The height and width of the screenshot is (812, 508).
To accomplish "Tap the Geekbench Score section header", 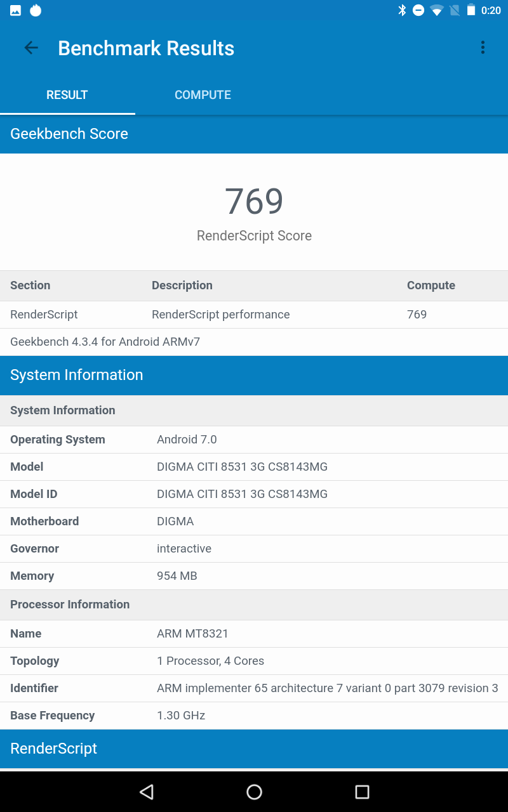I will (254, 134).
